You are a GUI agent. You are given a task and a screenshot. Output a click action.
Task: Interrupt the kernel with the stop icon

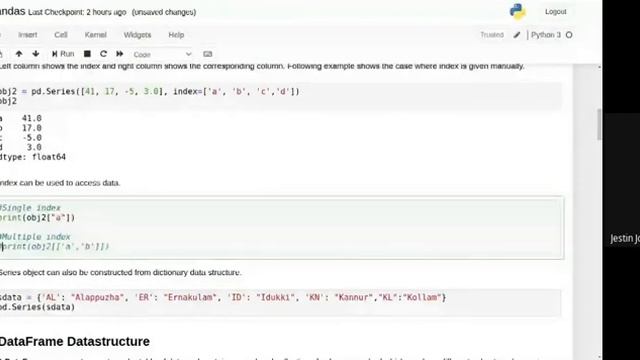[x=87, y=54]
